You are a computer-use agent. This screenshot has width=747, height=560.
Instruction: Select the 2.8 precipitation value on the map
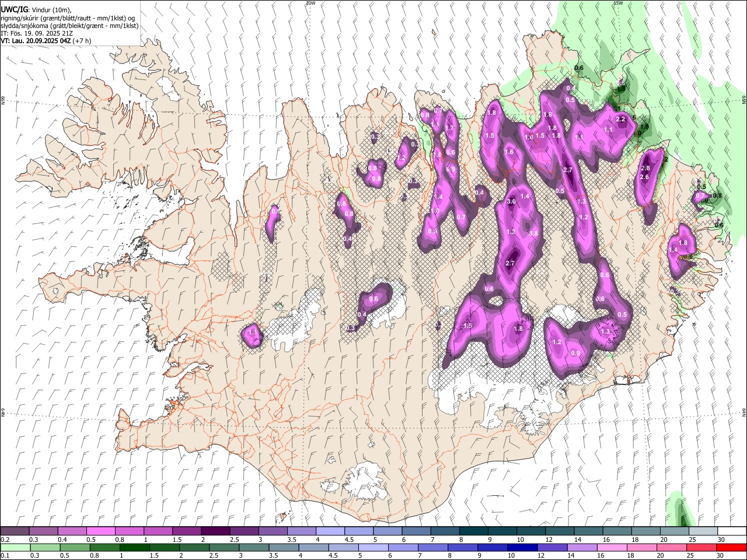click(645, 168)
